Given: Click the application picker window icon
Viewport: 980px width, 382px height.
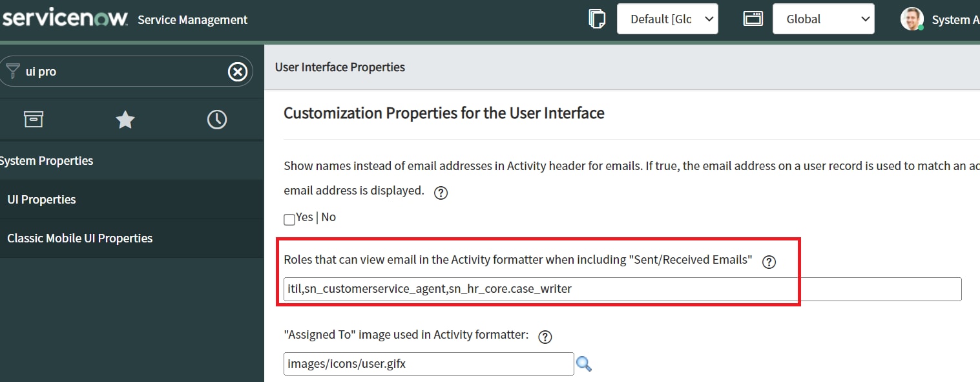Looking at the screenshot, I should [x=753, y=19].
